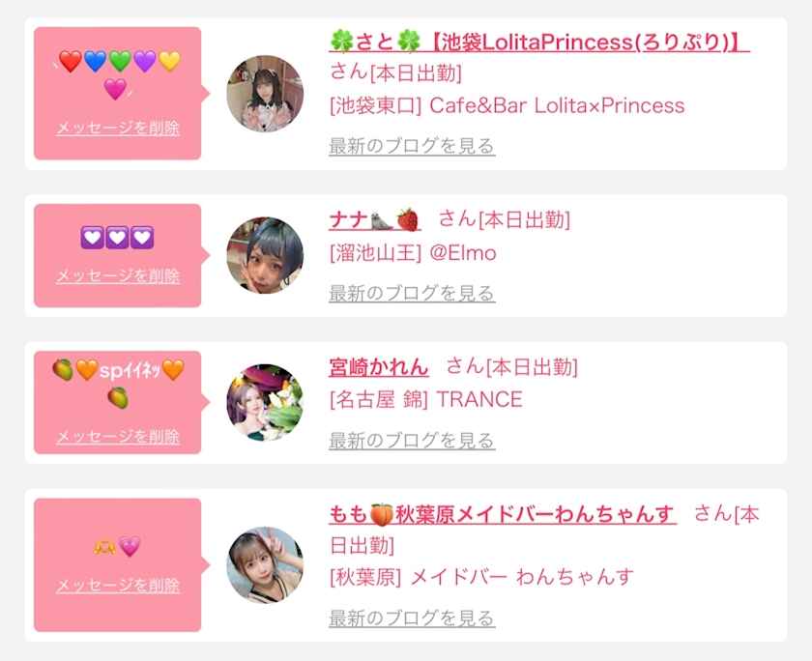Click the row of colored hearts emoji
812x661 pixels.
pos(119,74)
